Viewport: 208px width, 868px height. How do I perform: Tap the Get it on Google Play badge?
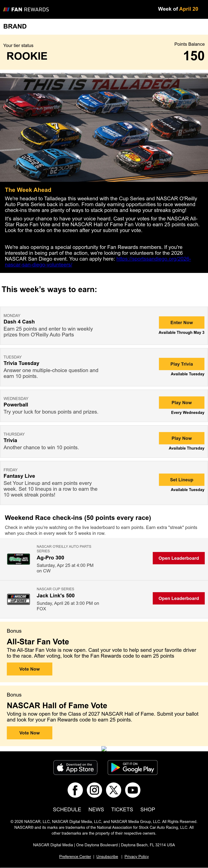click(132, 768)
